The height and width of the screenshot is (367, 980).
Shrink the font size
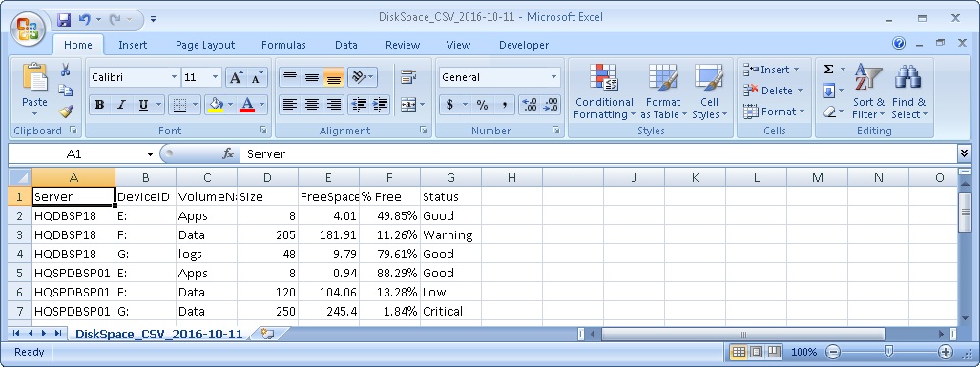(257, 77)
